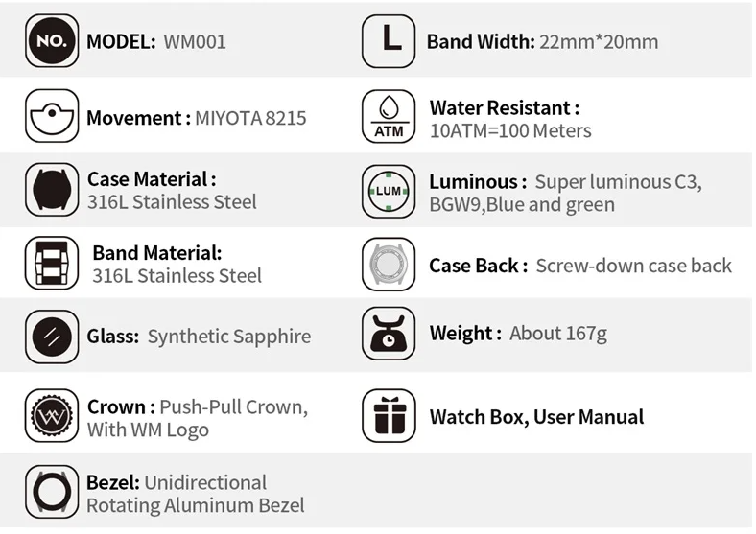Click the Luminous LUM icon
The image size is (756, 534).
389,191
